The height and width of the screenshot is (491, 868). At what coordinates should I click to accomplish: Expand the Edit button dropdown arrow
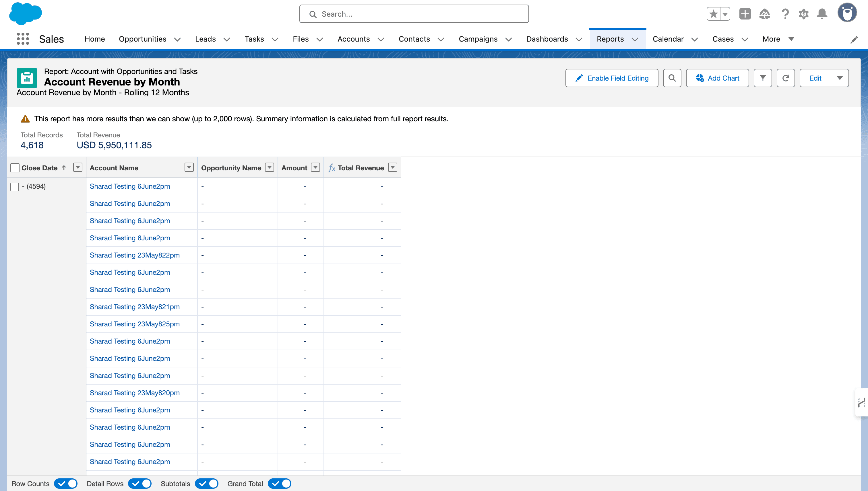[840, 78]
